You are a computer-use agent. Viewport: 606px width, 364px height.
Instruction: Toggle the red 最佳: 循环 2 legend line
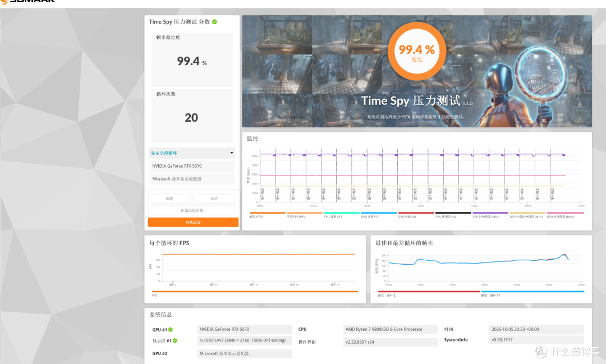coord(429,293)
